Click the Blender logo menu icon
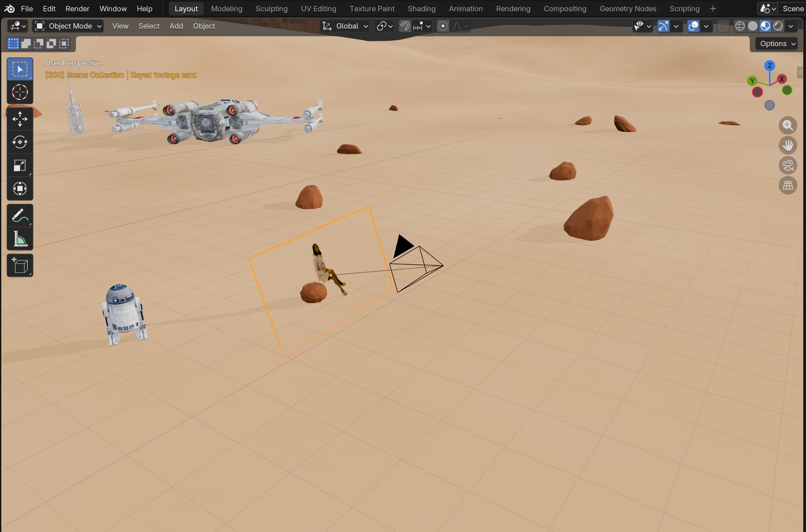806x532 pixels. pyautogui.click(x=9, y=9)
